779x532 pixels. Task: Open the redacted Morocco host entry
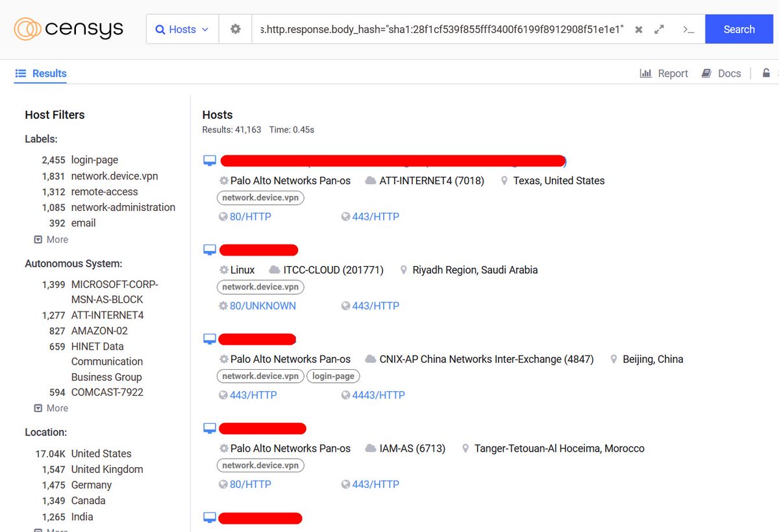[x=262, y=428]
